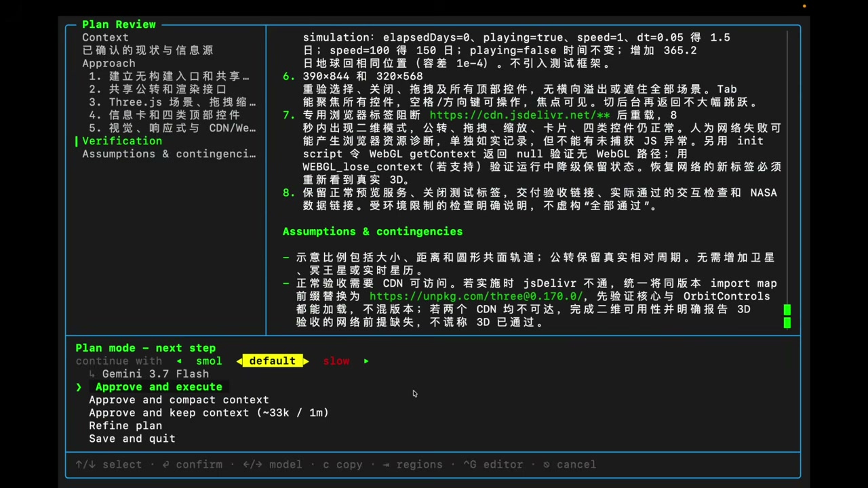Image resolution: width=868 pixels, height=488 pixels.
Task: Choose the smol model speed
Action: tap(209, 361)
